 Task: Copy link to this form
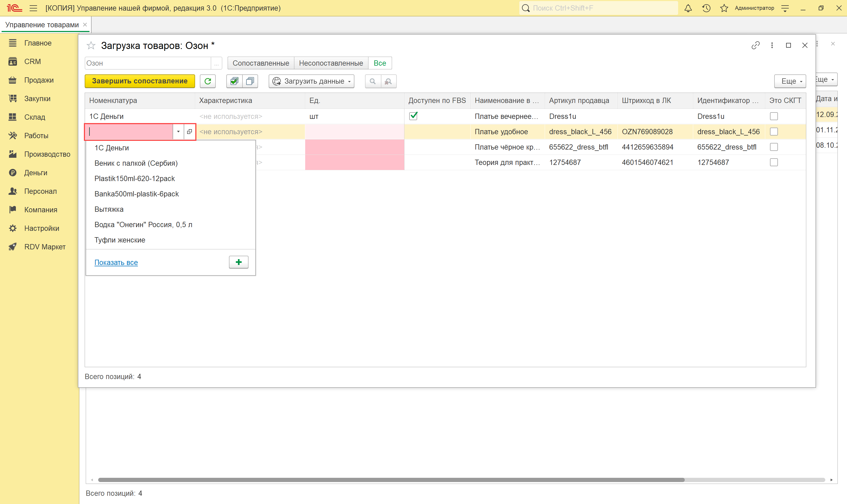tap(755, 45)
